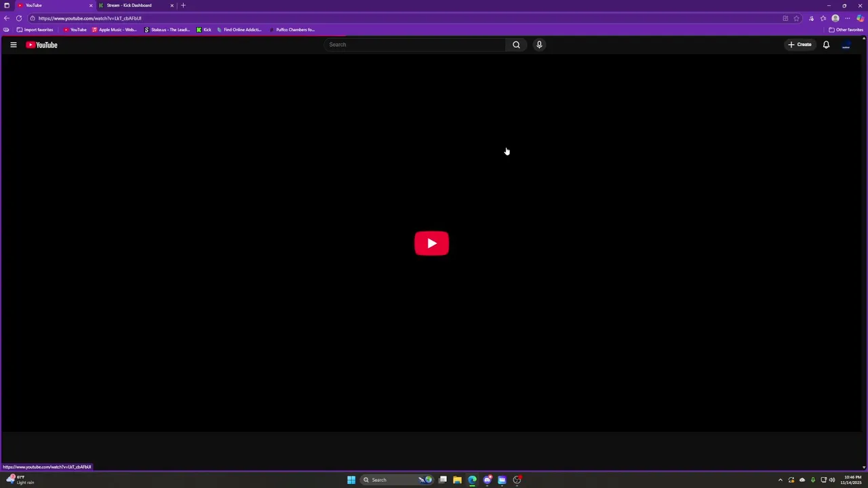Click the YouTube magnifier search button
This screenshot has height=488, width=868.
click(516, 45)
